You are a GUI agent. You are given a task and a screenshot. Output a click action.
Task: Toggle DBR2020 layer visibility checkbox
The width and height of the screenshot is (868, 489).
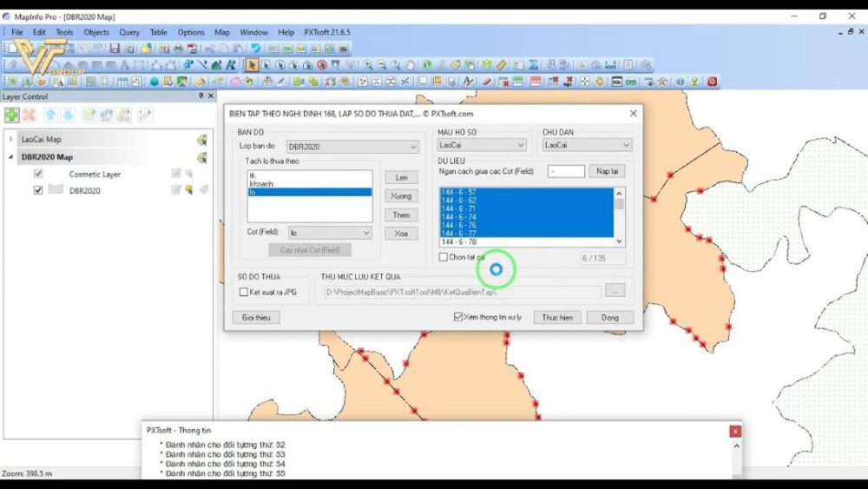(37, 190)
